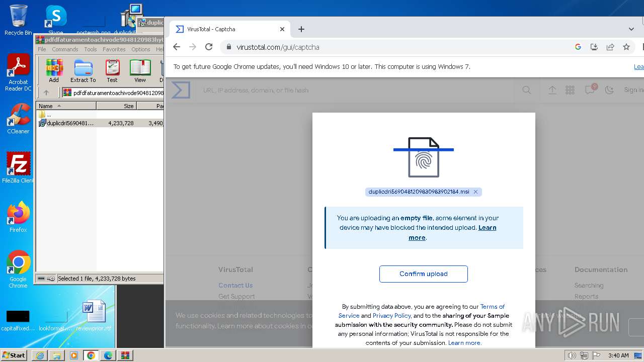Image resolution: width=644 pixels, height=362 pixels.
Task: Click Confirm upload button
Action: (424, 274)
